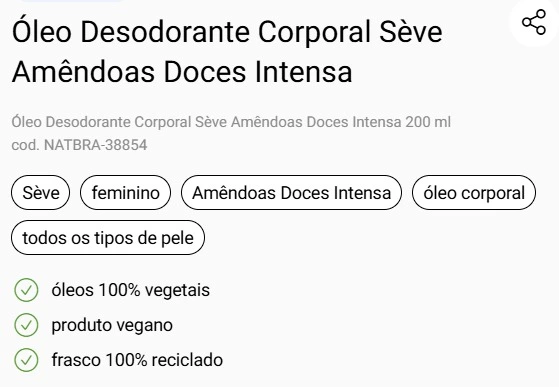Click the product code NATBRA-38854
Viewport: 559px width, 387px height.
click(96, 145)
